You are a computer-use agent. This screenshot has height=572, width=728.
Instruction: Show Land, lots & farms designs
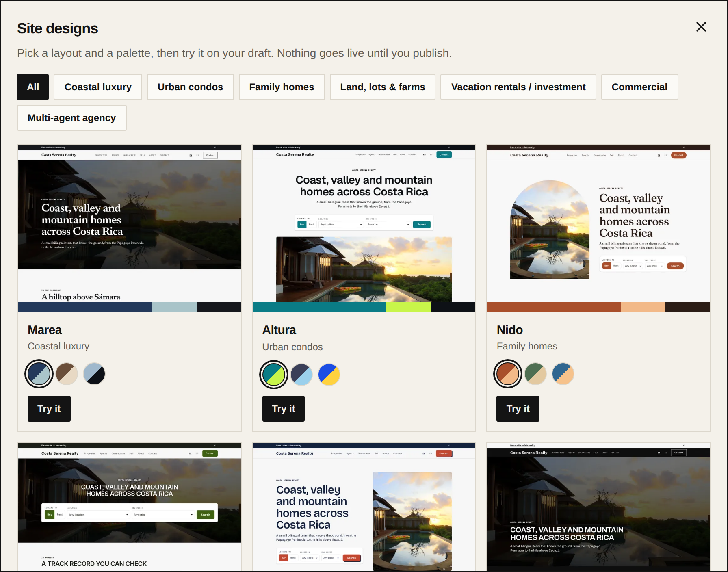pyautogui.click(x=382, y=87)
